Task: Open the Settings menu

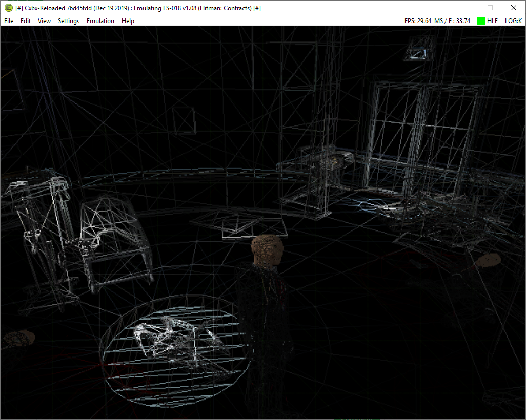Action: pyautogui.click(x=68, y=21)
